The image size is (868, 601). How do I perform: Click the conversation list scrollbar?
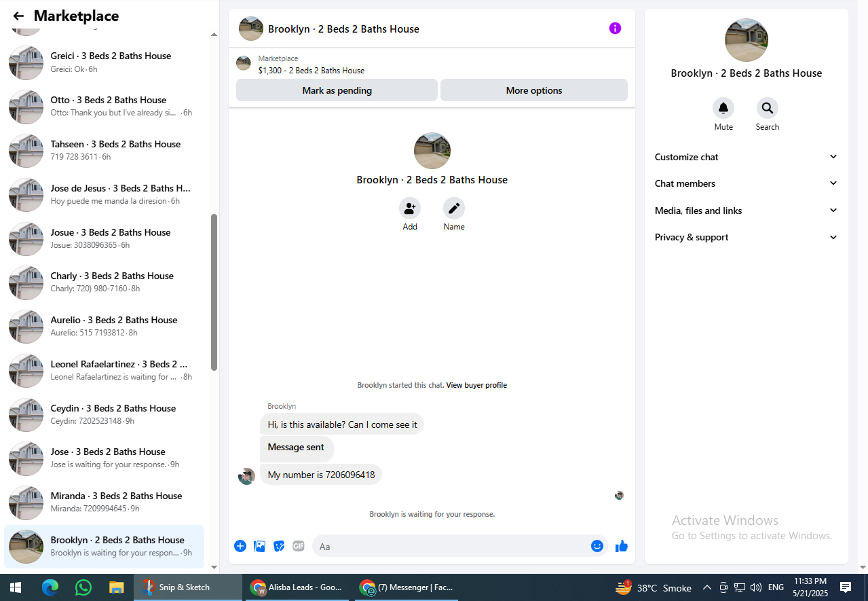click(x=214, y=292)
